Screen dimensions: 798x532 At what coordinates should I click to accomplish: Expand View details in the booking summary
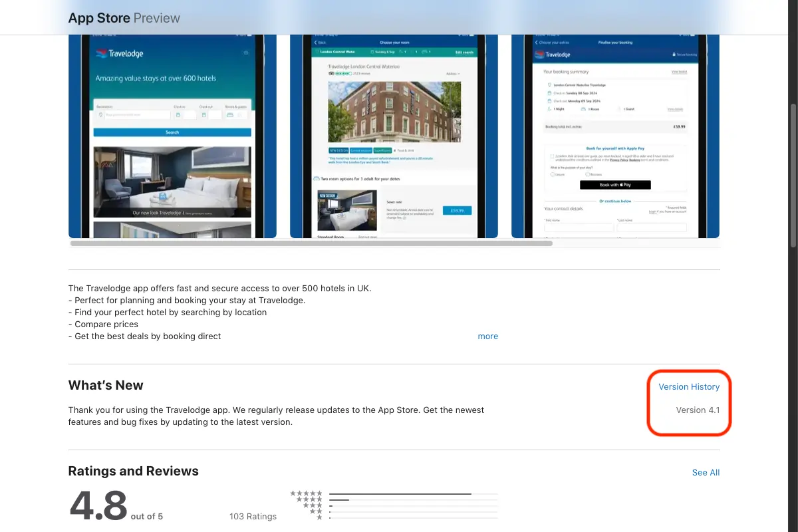[675, 109]
